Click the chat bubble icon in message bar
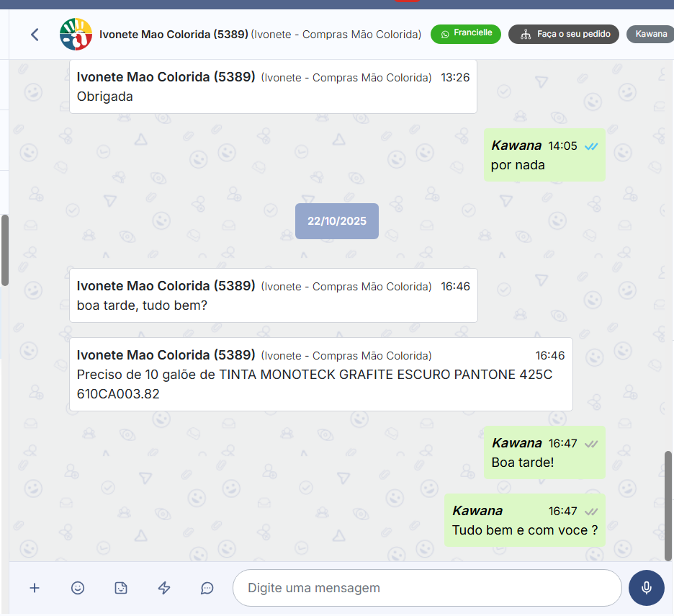Screen dimensions: 674x616 207,588
